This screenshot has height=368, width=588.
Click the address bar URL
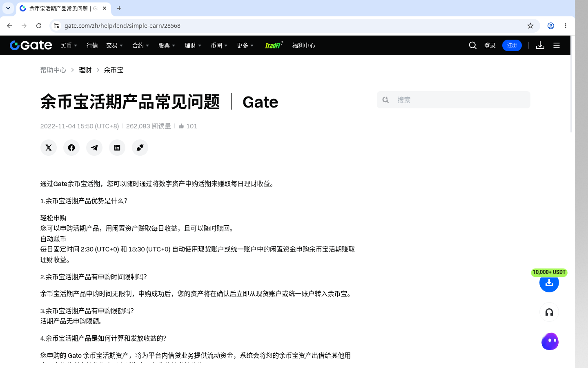point(122,26)
